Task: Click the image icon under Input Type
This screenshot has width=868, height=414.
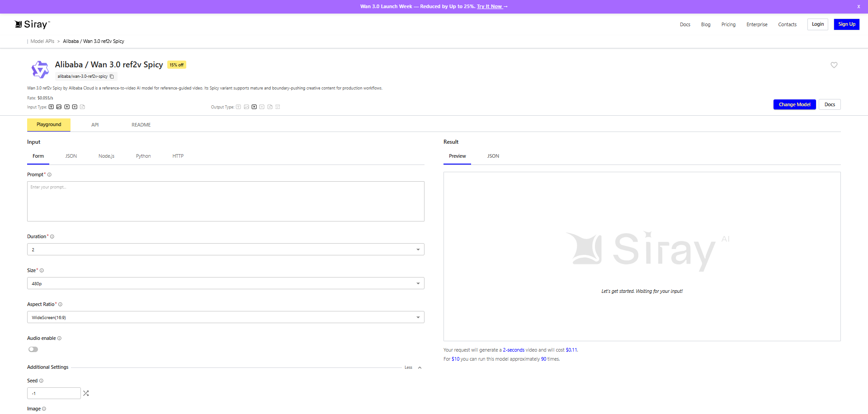Action: point(59,107)
